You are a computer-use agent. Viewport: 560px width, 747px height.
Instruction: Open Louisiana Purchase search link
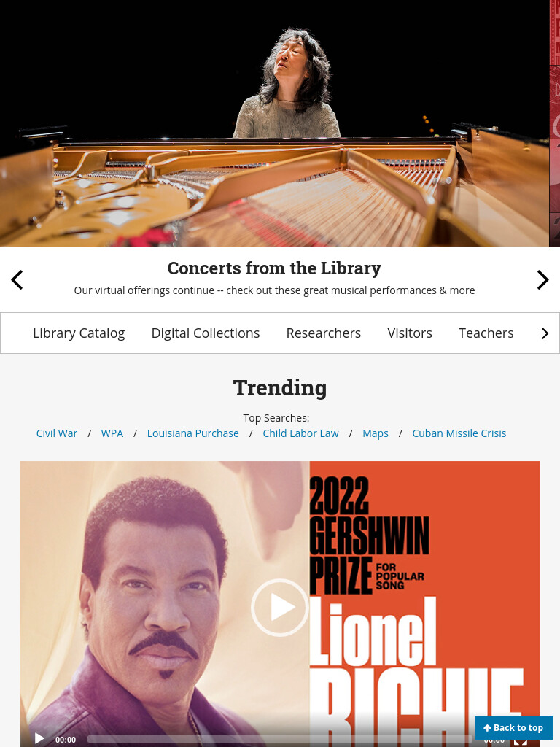tap(192, 433)
